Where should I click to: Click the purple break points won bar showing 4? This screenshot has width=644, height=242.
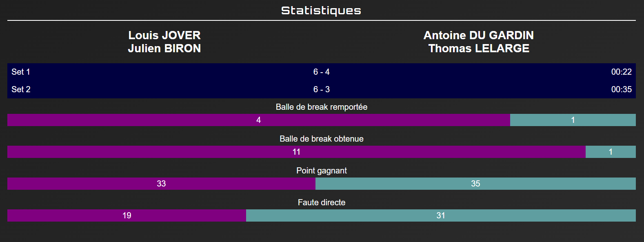tap(258, 120)
